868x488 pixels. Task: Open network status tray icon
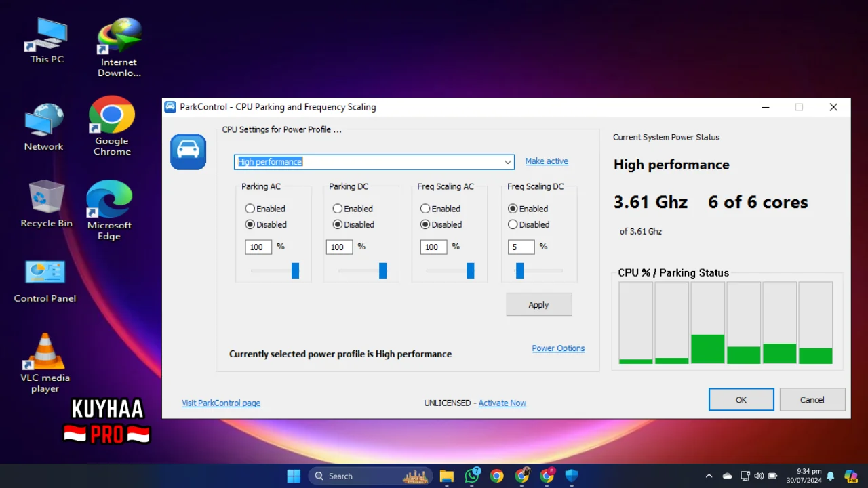tap(745, 476)
